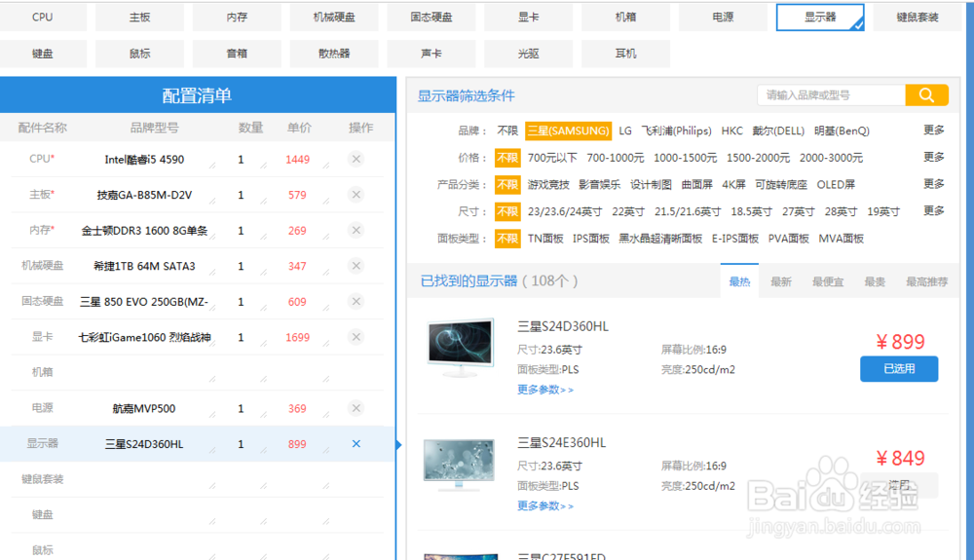The width and height of the screenshot is (974, 560).
Task: Filter product category 游戏竞技
Action: tap(548, 184)
